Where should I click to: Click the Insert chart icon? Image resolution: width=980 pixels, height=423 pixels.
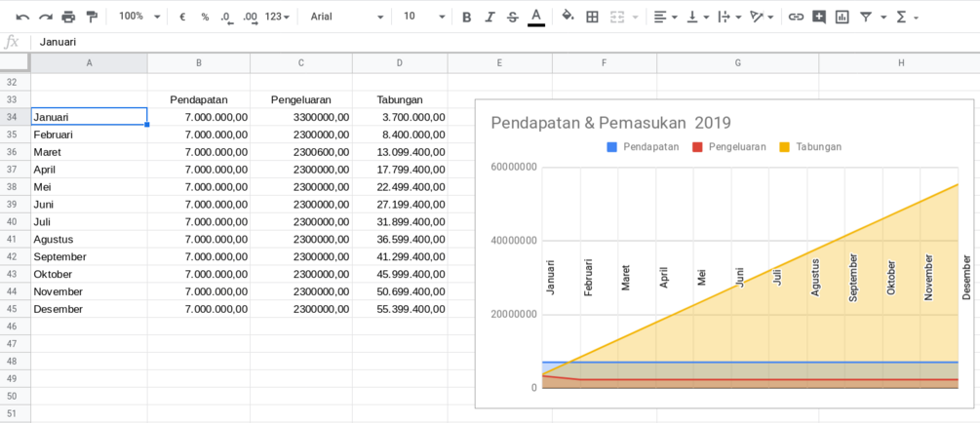point(843,17)
